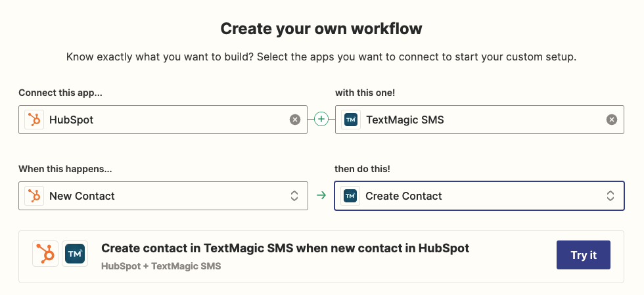Expand the action list using the Create Contact chevrons
The width and height of the screenshot is (644, 295).
610,196
